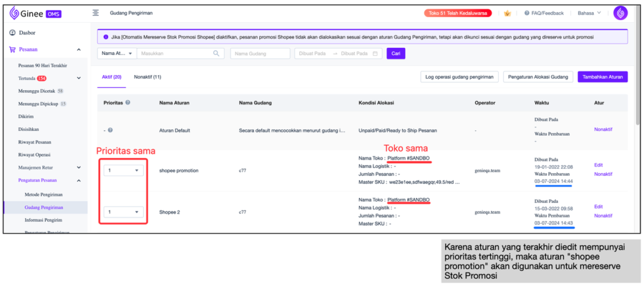The image size is (644, 286).
Task: Open the Bahasa language dropdown
Action: tap(589, 13)
